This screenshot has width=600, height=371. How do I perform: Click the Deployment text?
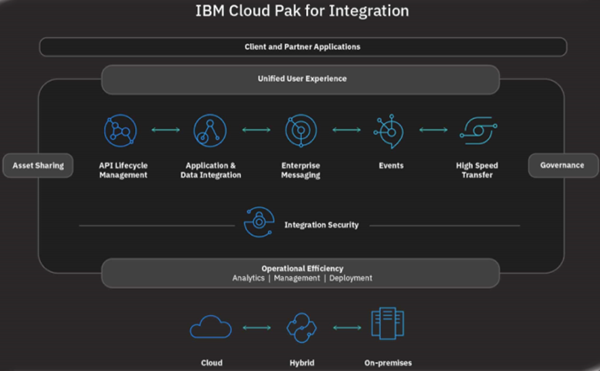coord(351,278)
